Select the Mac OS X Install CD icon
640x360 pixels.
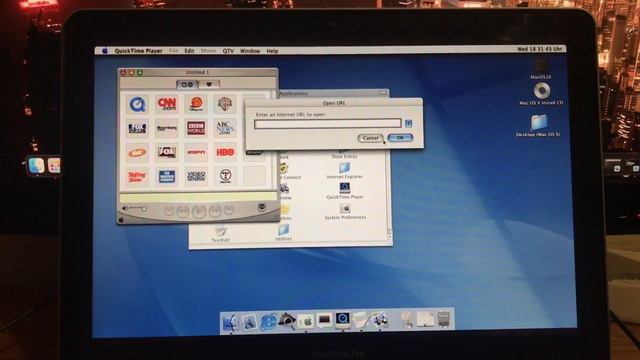click(x=541, y=94)
